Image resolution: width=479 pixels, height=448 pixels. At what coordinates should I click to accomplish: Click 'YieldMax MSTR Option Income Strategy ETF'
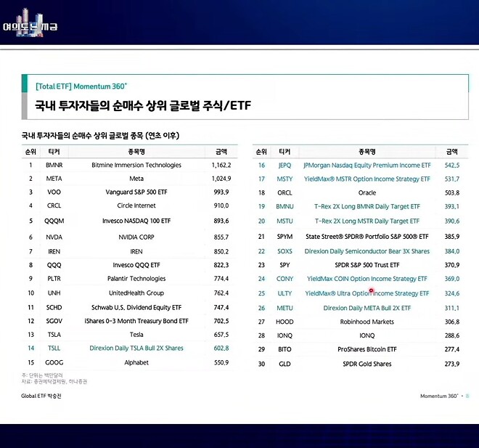367,179
